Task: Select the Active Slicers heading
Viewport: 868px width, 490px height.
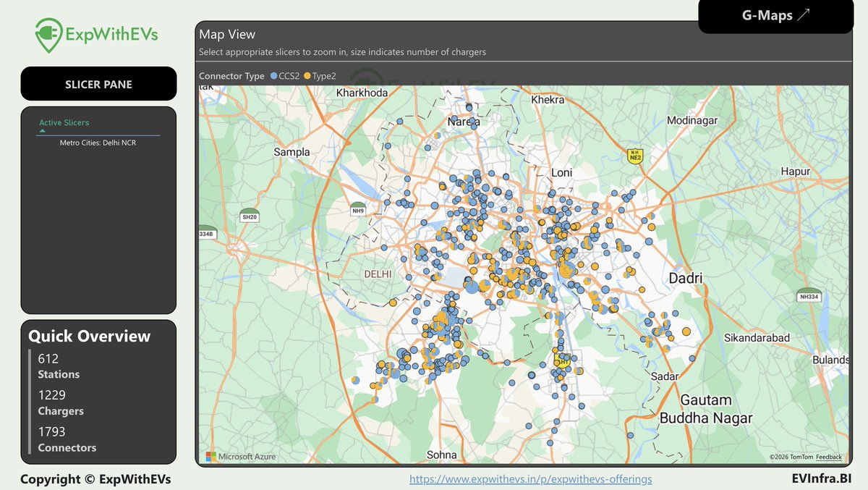Action: [x=64, y=123]
